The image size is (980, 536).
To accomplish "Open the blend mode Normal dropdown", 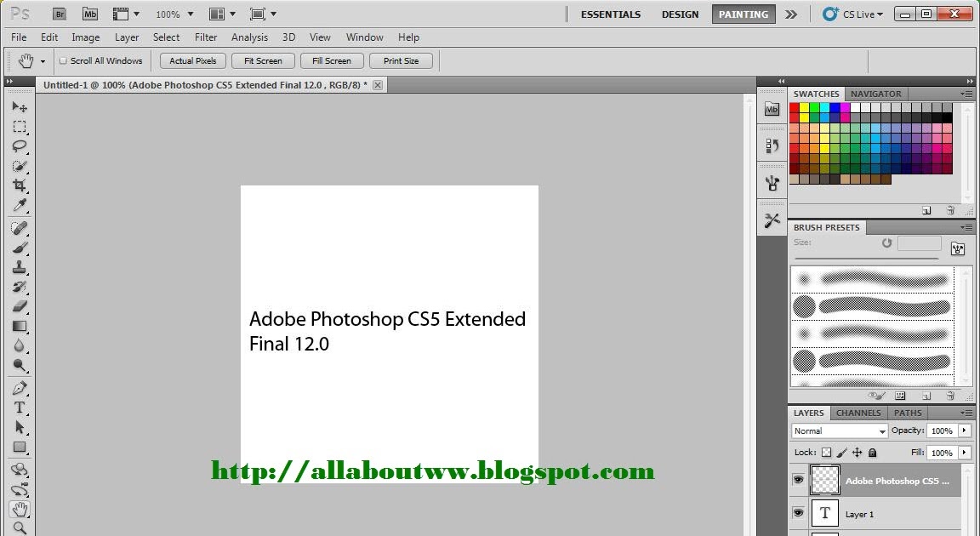I will [840, 431].
